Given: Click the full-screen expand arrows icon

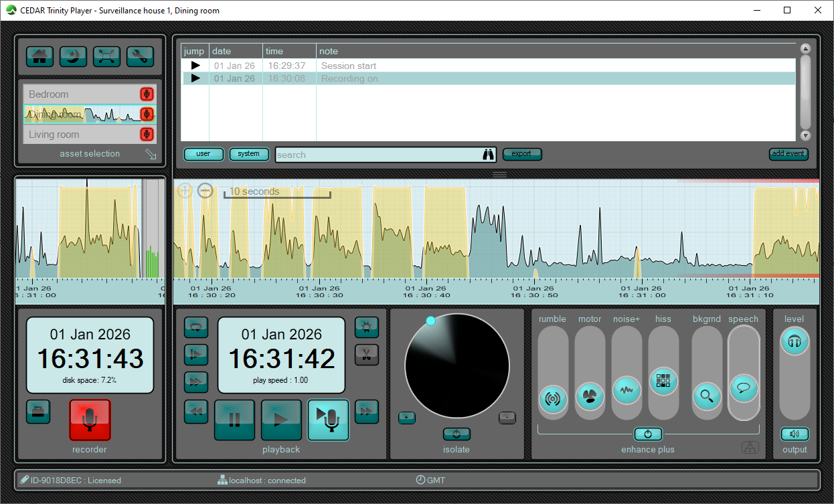Looking at the screenshot, I should [x=106, y=56].
